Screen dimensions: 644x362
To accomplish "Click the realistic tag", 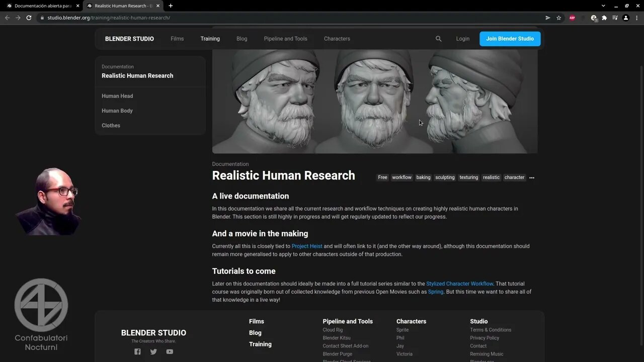I will pyautogui.click(x=491, y=177).
